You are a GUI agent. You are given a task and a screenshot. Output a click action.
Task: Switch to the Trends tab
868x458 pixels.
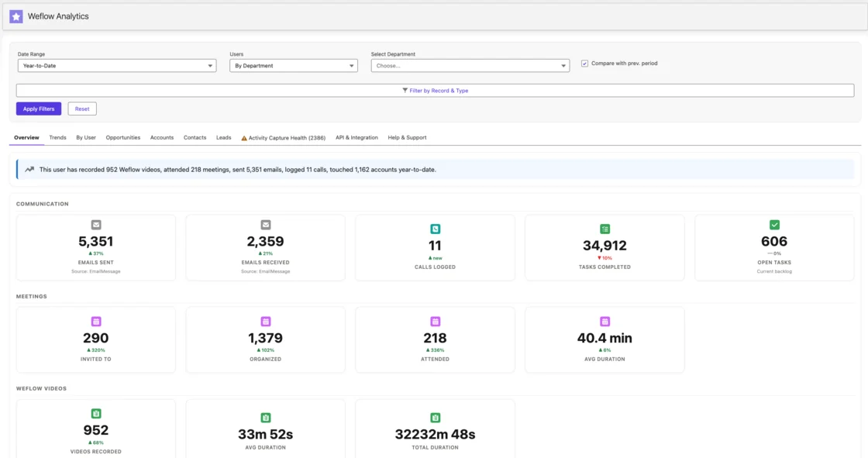(57, 137)
